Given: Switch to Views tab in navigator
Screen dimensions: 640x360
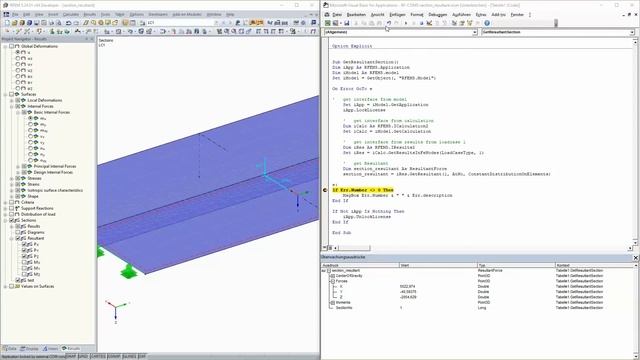Looking at the screenshot, I should (51, 349).
